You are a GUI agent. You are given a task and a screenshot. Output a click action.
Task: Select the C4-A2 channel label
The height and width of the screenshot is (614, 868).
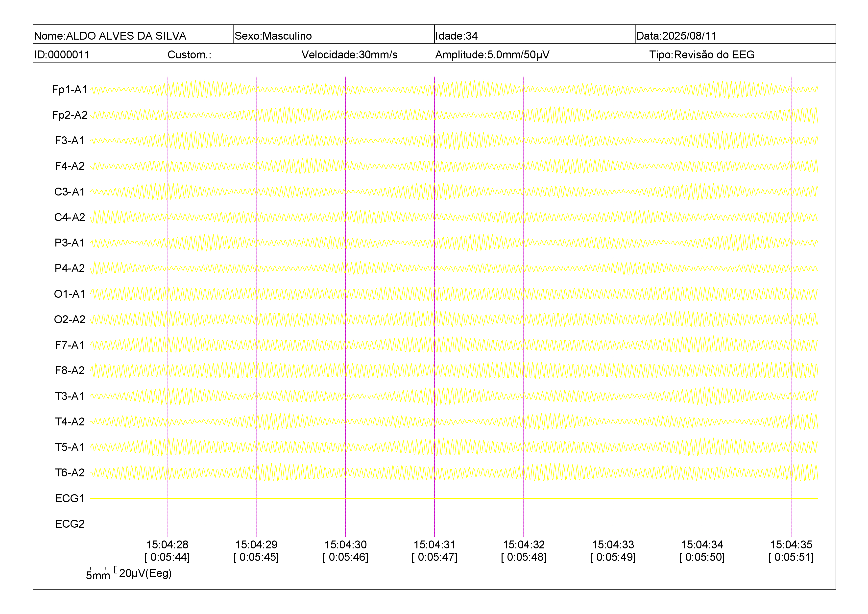coord(70,217)
